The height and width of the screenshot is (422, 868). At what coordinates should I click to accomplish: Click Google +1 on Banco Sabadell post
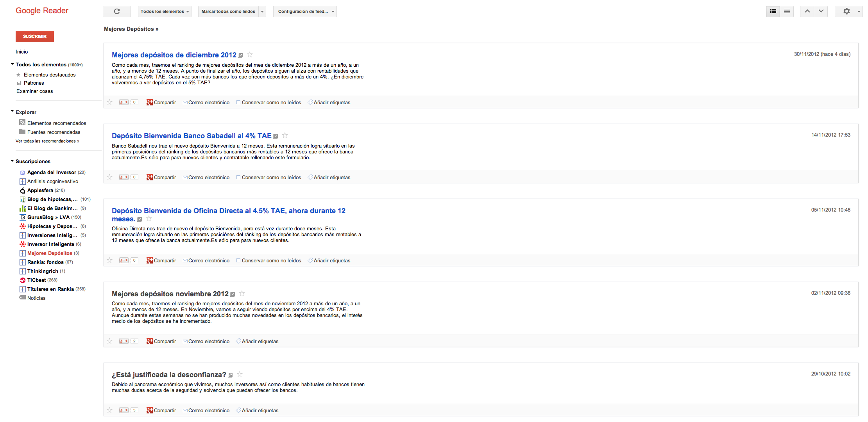coord(124,177)
